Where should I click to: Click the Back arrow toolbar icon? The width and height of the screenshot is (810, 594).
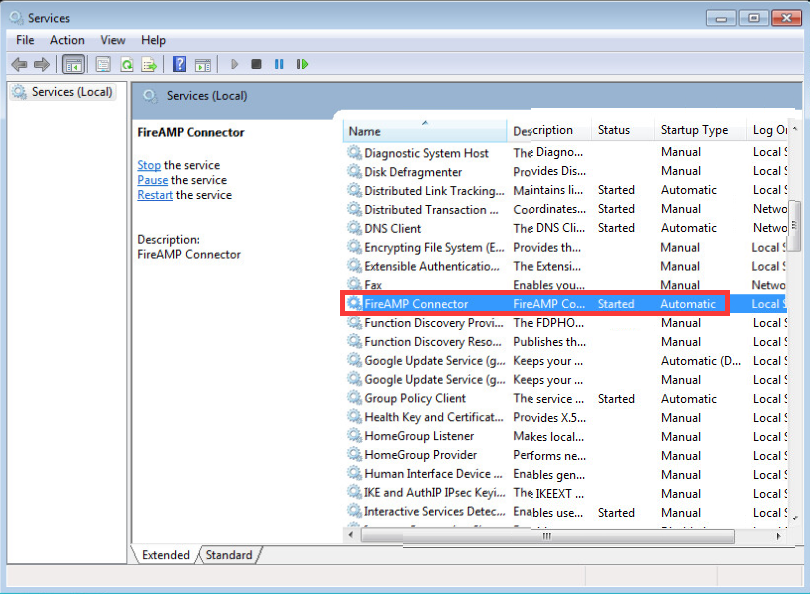(19, 65)
